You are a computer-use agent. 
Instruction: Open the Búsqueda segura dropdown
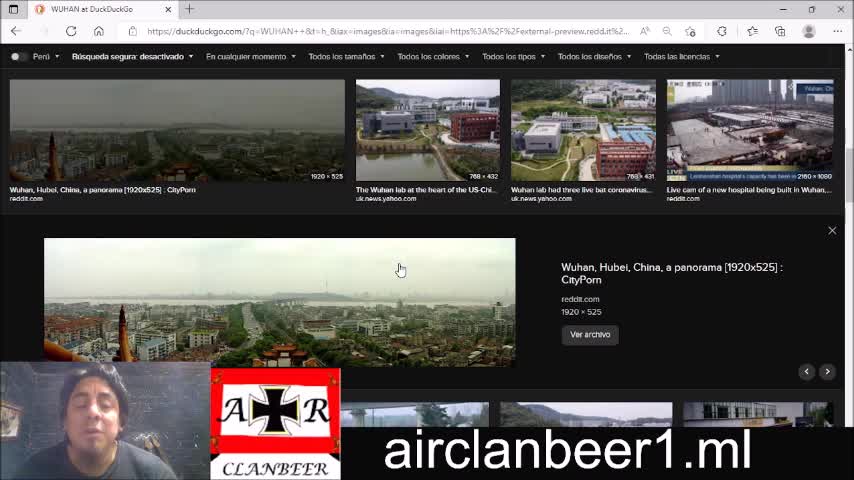pos(132,57)
